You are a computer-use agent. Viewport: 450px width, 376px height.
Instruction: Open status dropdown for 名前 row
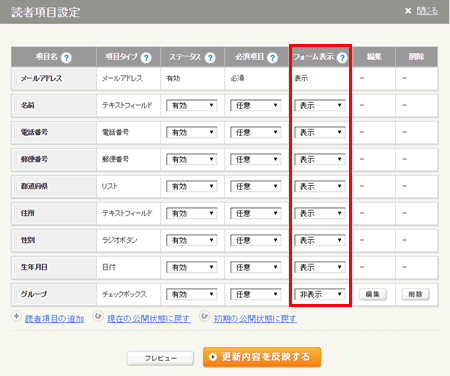(x=192, y=105)
